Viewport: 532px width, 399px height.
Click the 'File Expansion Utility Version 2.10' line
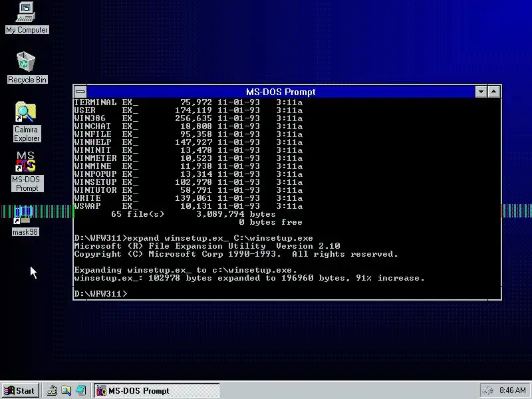(207, 246)
